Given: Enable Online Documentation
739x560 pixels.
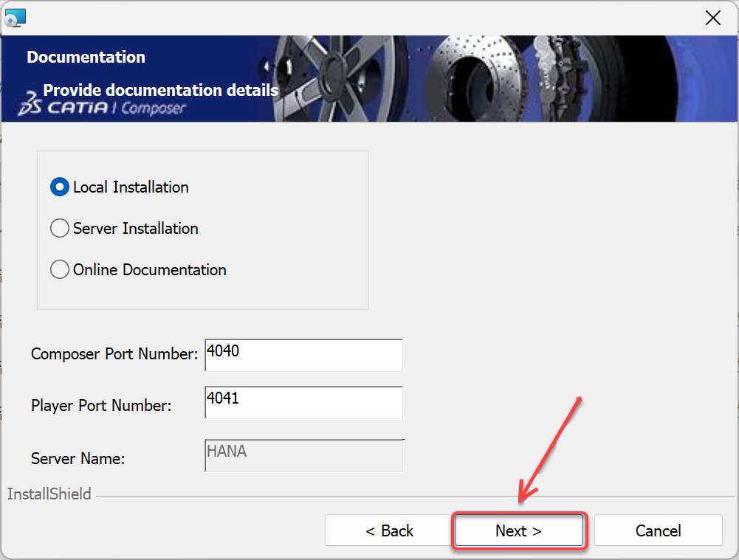Looking at the screenshot, I should pos(59,269).
